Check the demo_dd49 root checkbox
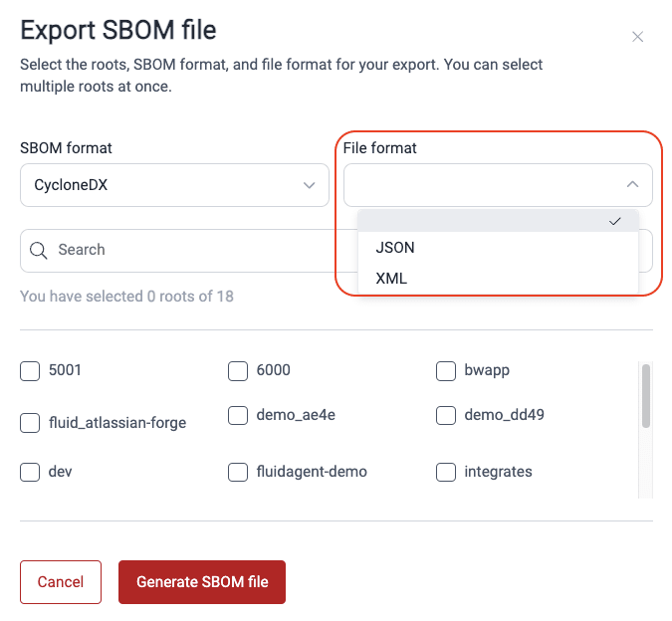This screenshot has height=621, width=672. click(446, 415)
